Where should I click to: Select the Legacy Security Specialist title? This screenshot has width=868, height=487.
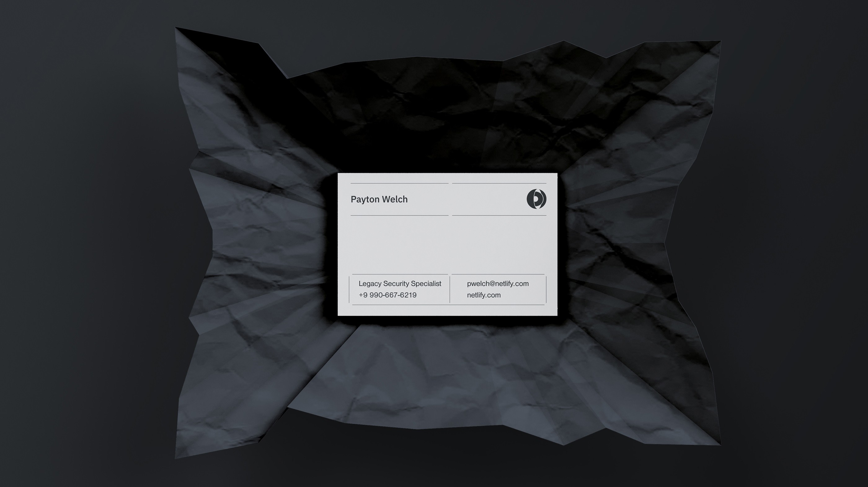pos(400,284)
